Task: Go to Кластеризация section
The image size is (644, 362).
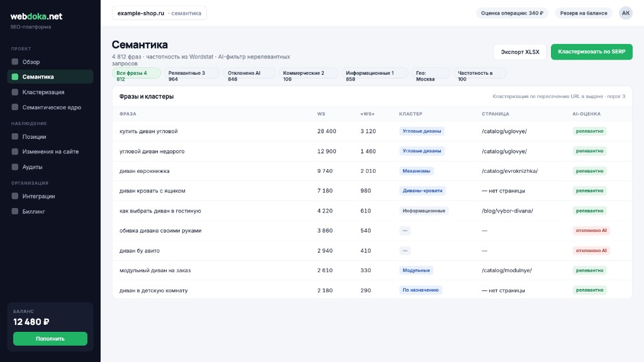Action: (x=50, y=92)
